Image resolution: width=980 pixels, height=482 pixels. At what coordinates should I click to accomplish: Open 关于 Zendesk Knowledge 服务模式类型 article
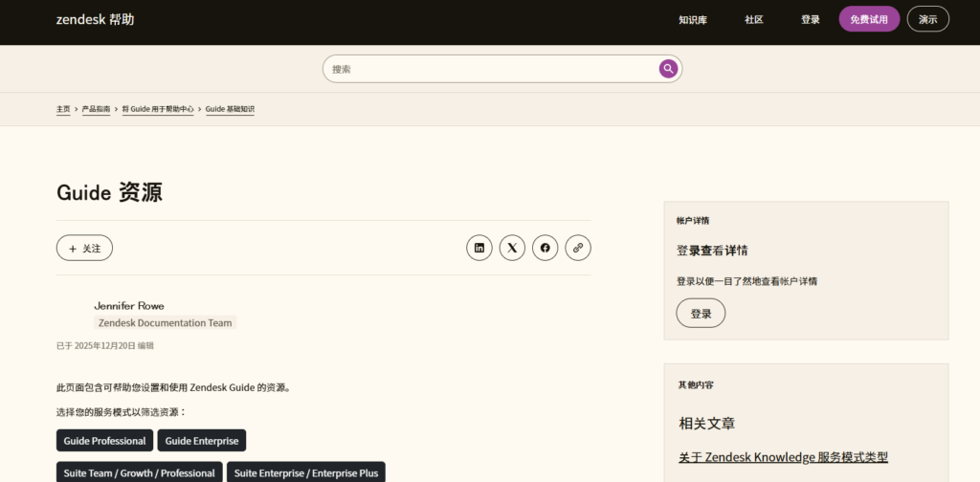click(x=783, y=457)
